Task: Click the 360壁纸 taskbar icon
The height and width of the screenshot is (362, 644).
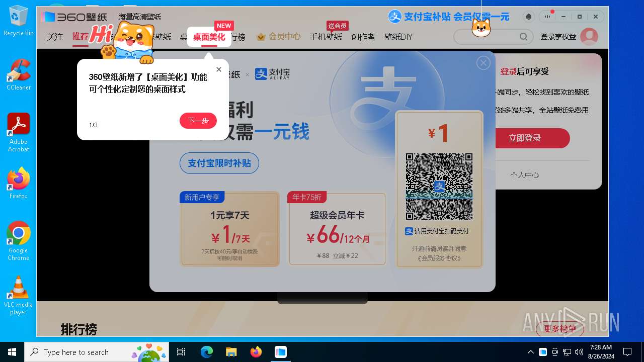Action: pyautogui.click(x=281, y=352)
